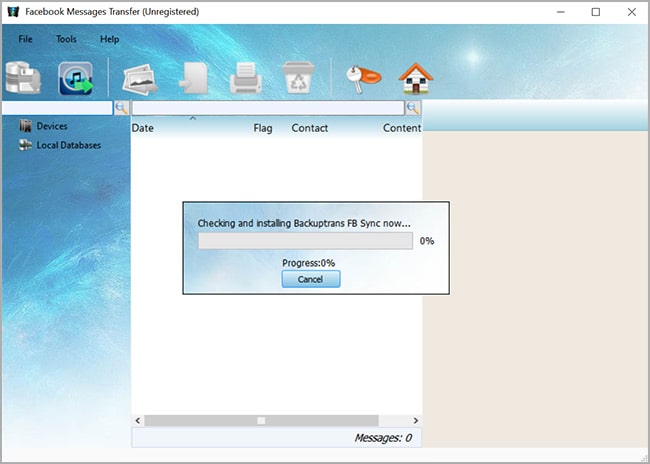The image size is (650, 464).
Task: Click the export file toolbar icon
Action: (x=194, y=78)
